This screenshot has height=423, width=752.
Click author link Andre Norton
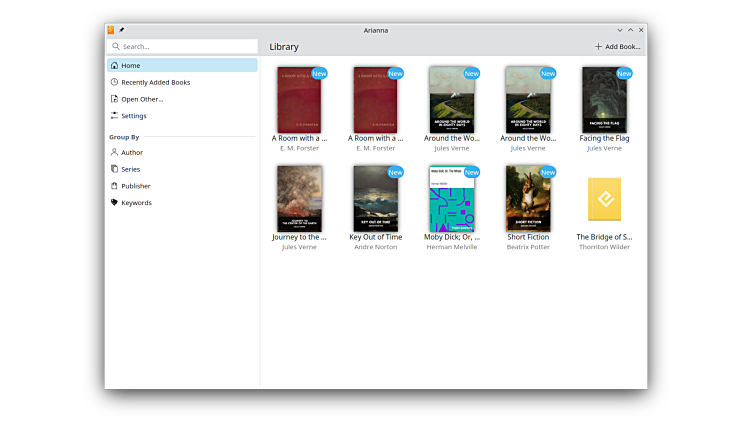point(375,247)
